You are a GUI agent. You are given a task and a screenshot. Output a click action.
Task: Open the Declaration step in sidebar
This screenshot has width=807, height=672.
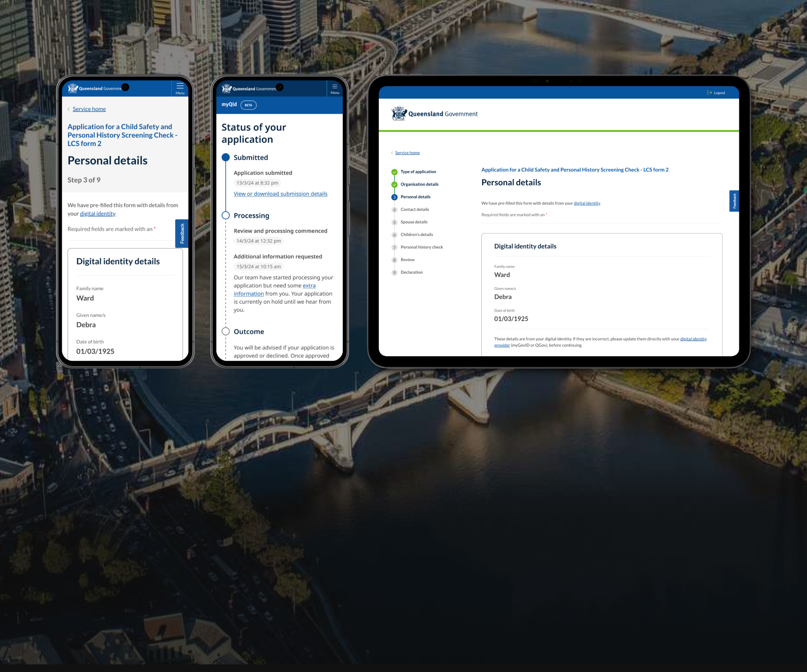point(411,273)
